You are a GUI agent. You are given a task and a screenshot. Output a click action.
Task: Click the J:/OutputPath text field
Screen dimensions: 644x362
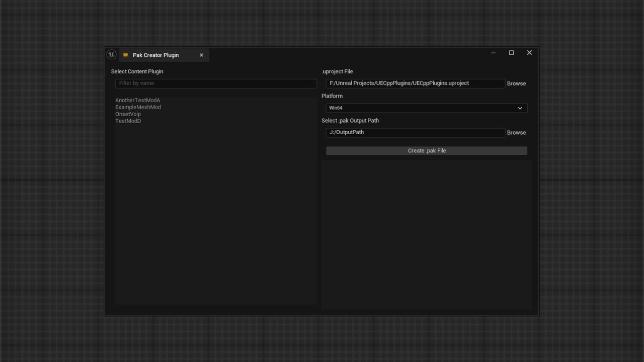pos(415,132)
